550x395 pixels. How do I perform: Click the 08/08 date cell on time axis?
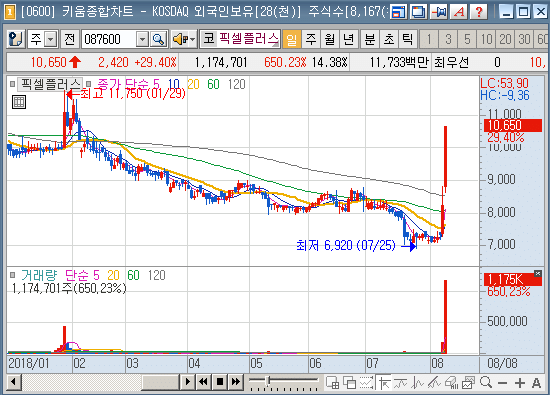coord(503,363)
